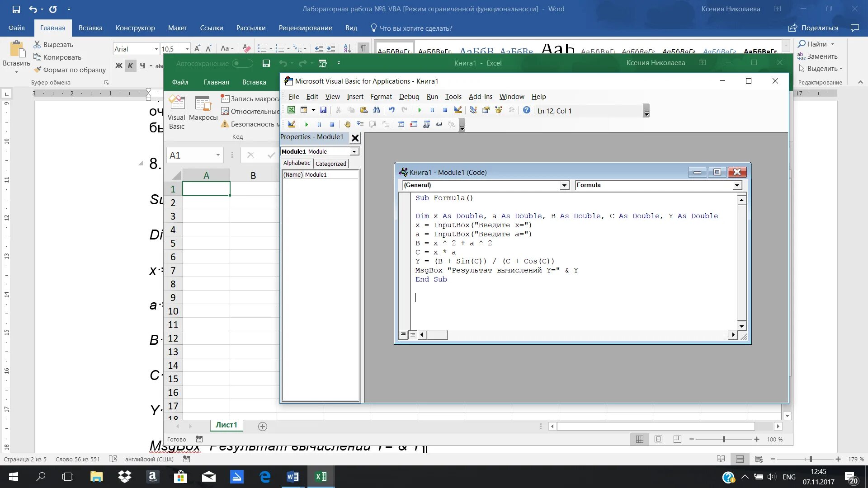
Task: Click the View Microsoft Excel icon in the VBA toolbar
Action: (x=291, y=110)
